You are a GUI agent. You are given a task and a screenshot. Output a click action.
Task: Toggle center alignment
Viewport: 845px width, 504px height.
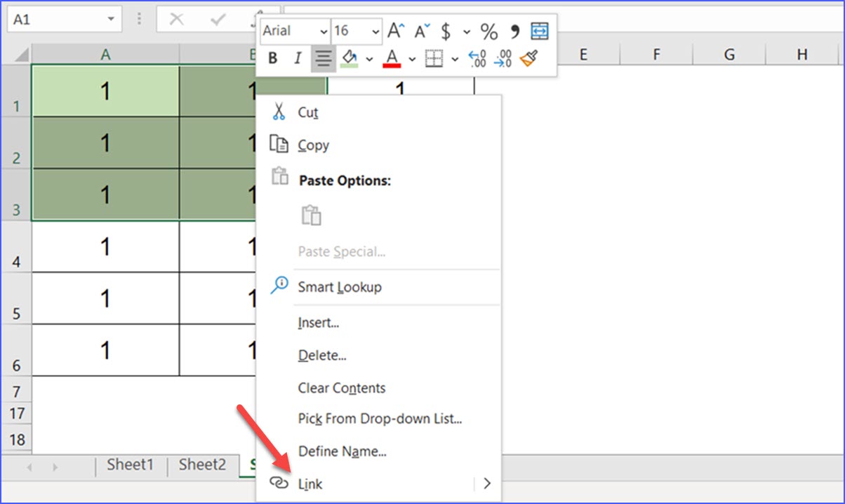pyautogui.click(x=323, y=59)
